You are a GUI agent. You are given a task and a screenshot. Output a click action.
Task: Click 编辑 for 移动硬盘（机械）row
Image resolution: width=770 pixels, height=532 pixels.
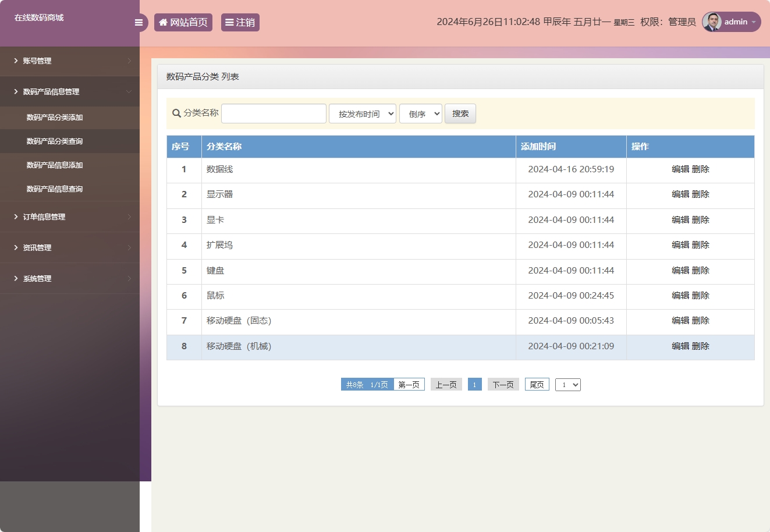(x=680, y=346)
